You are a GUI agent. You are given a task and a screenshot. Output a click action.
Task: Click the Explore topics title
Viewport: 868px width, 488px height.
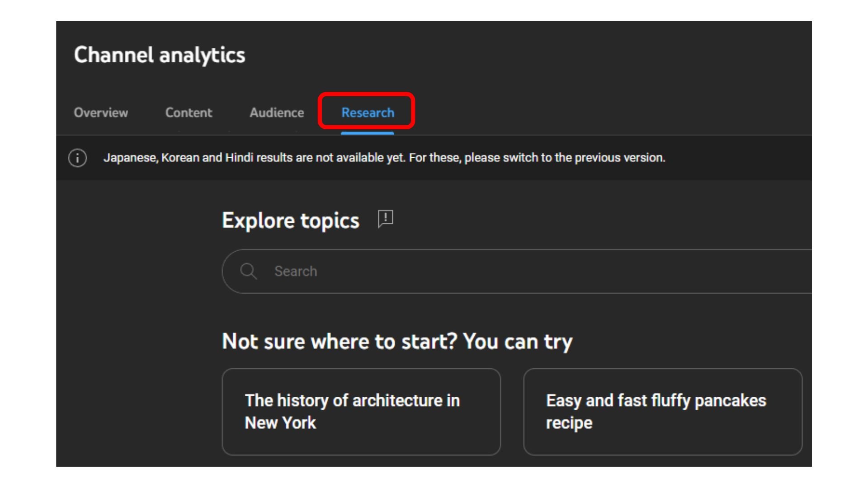pos(290,220)
